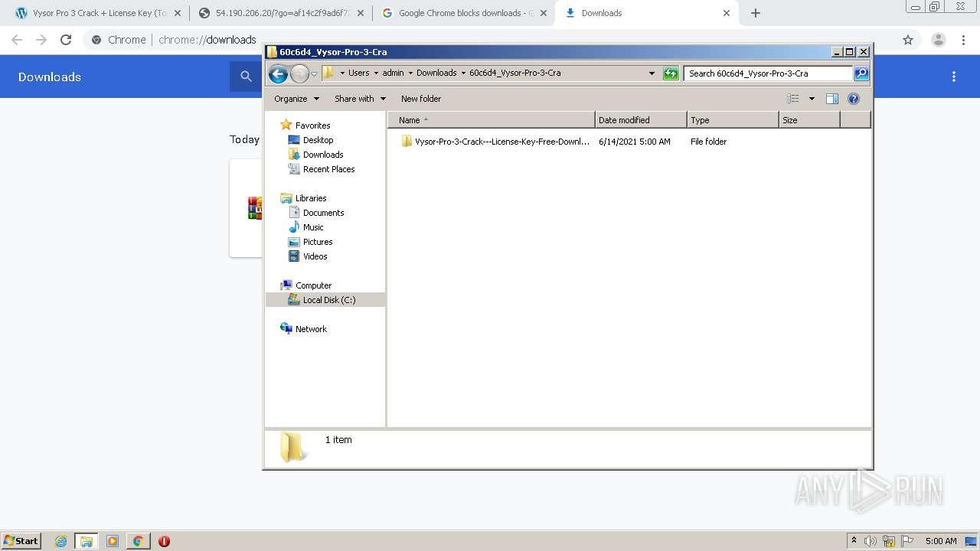The image size is (980, 551).
Task: Click the Search 60c6d4_Vysor-Pro-3-Cra field
Action: click(768, 73)
